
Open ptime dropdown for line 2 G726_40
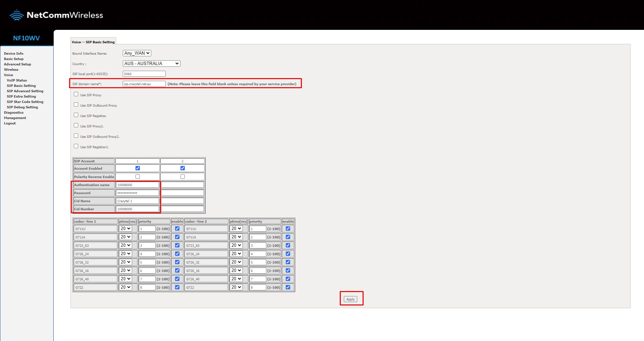coord(236,279)
